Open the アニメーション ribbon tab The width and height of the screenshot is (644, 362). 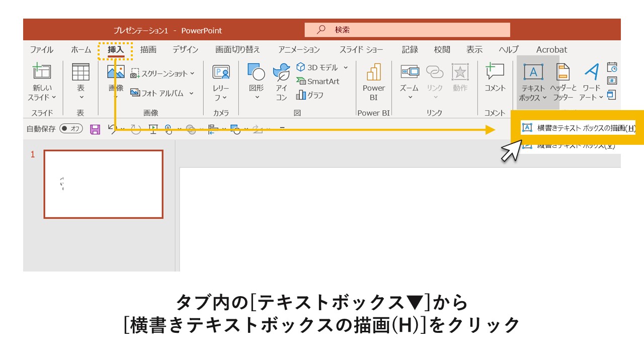click(x=299, y=49)
